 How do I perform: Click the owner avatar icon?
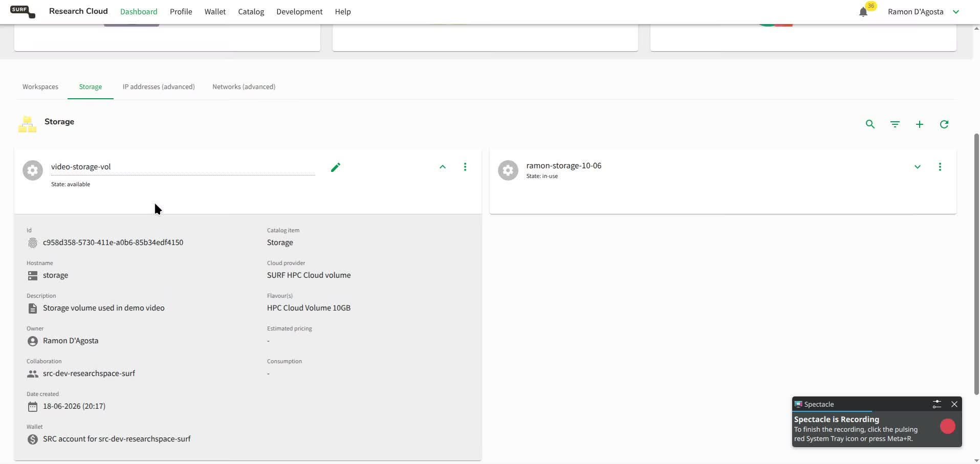tap(33, 341)
